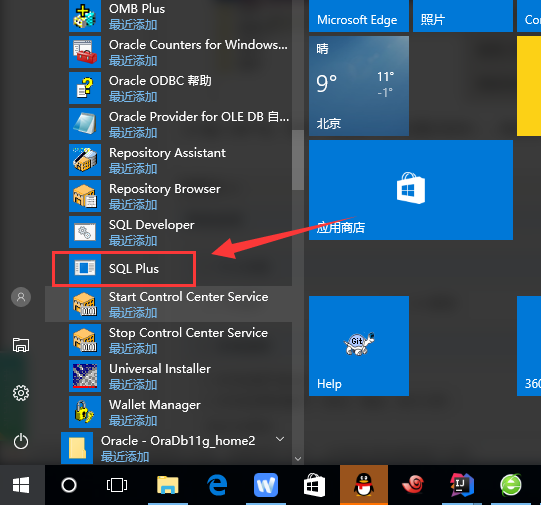Click the Windows Start button

21,485
